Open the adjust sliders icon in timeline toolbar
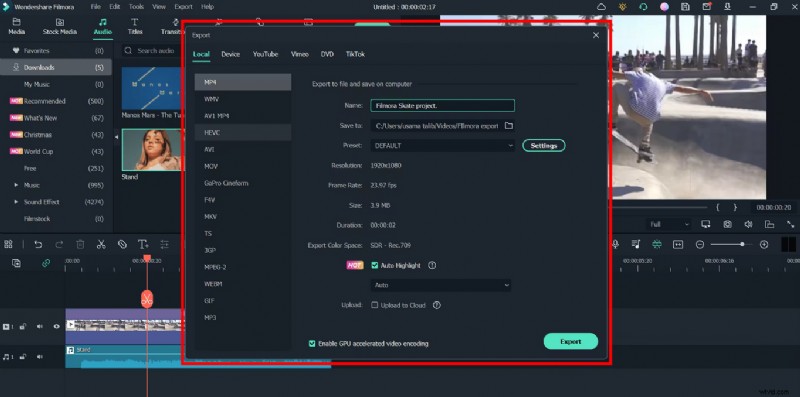 [x=164, y=244]
